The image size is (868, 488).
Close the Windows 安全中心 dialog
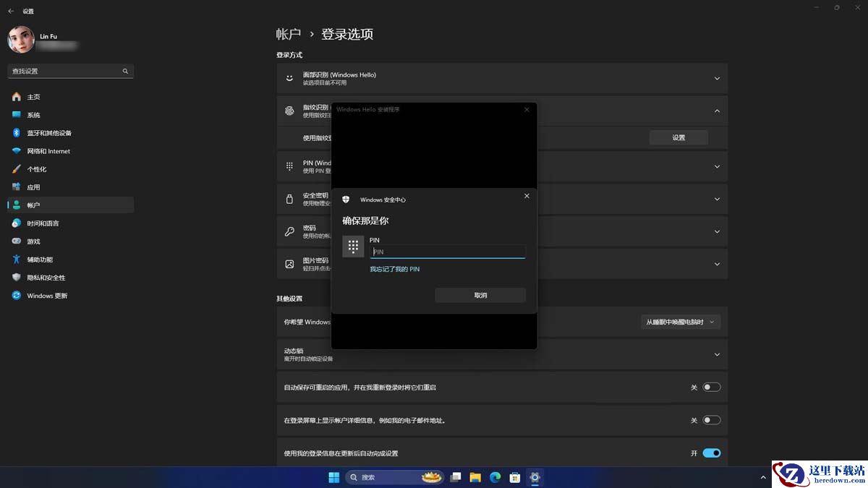point(527,196)
